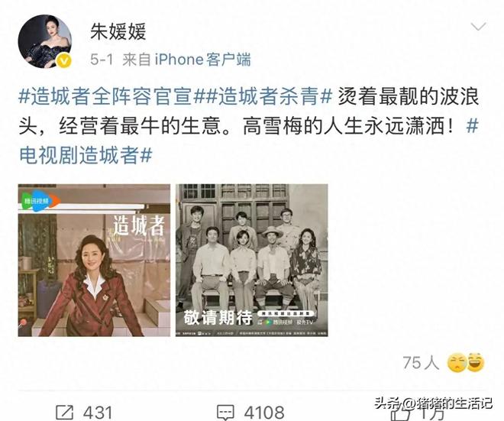504x421 pixels.
Task: Tap the yellow verified V badge
Action: (x=64, y=60)
